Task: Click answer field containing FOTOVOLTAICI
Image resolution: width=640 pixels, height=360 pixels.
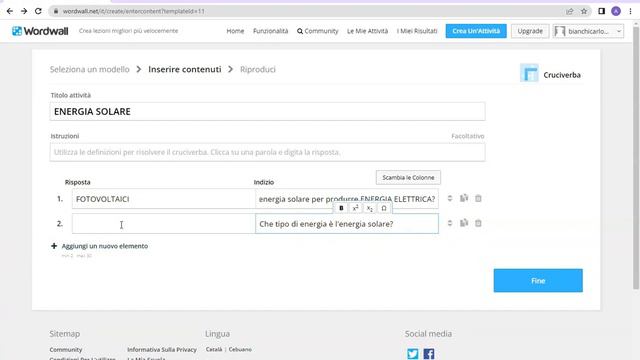Action: click(164, 199)
